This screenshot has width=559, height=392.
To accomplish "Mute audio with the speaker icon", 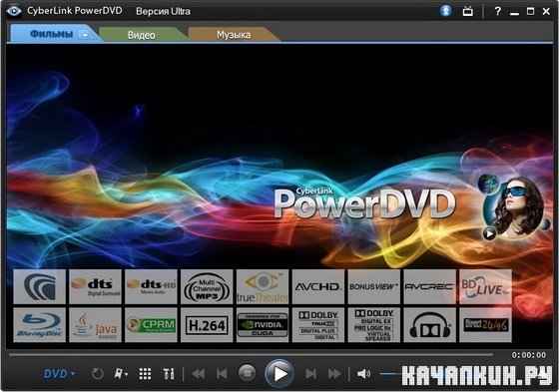I will point(364,374).
